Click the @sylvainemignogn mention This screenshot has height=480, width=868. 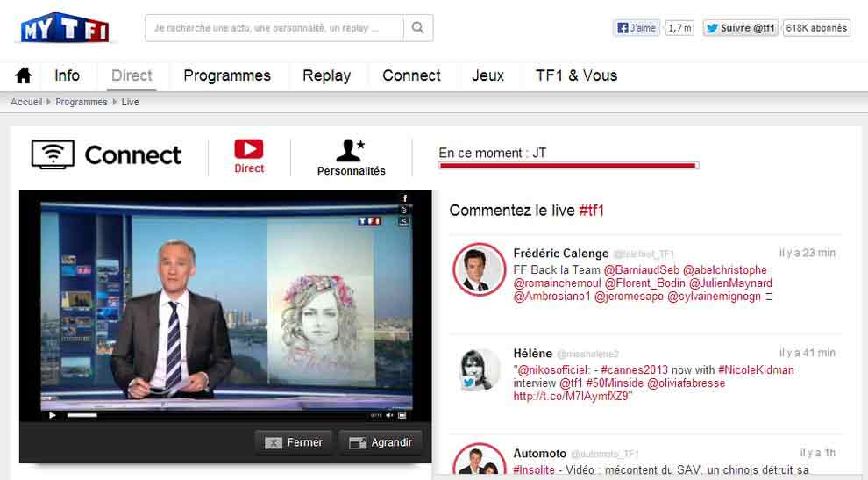(x=714, y=297)
